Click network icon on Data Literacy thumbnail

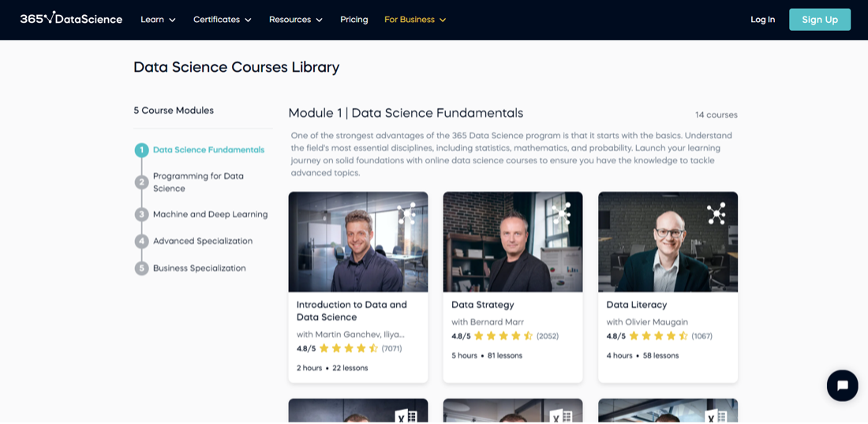tap(716, 213)
